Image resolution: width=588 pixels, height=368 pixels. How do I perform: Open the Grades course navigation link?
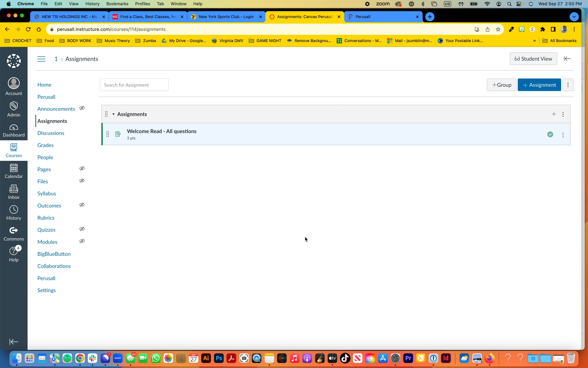click(x=45, y=145)
